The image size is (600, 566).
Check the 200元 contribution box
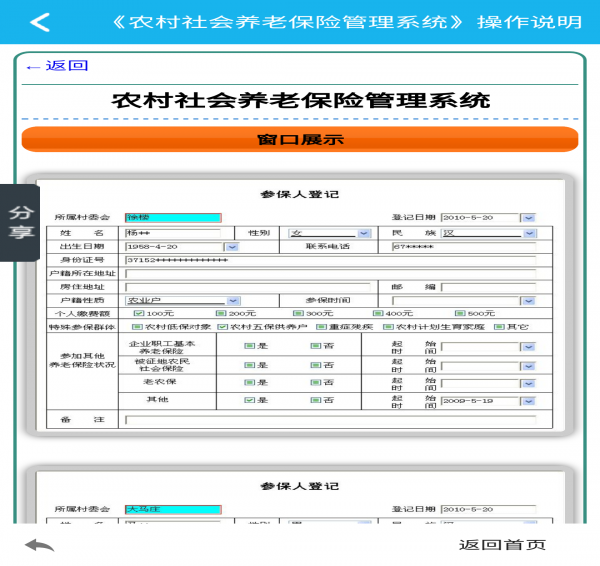221,313
